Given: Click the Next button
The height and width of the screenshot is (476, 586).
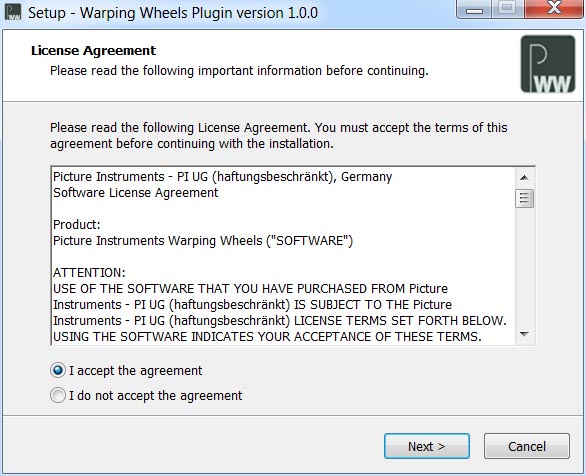Looking at the screenshot, I should [427, 446].
